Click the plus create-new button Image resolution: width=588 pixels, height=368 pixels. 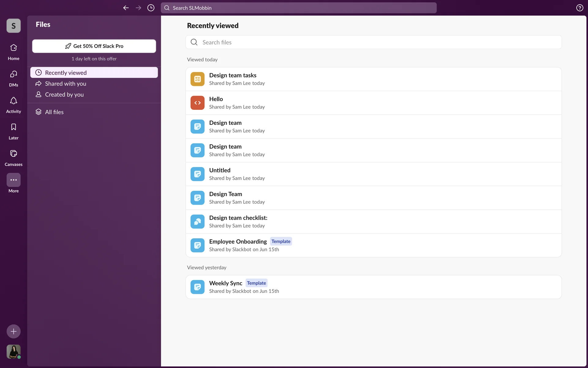point(13,331)
